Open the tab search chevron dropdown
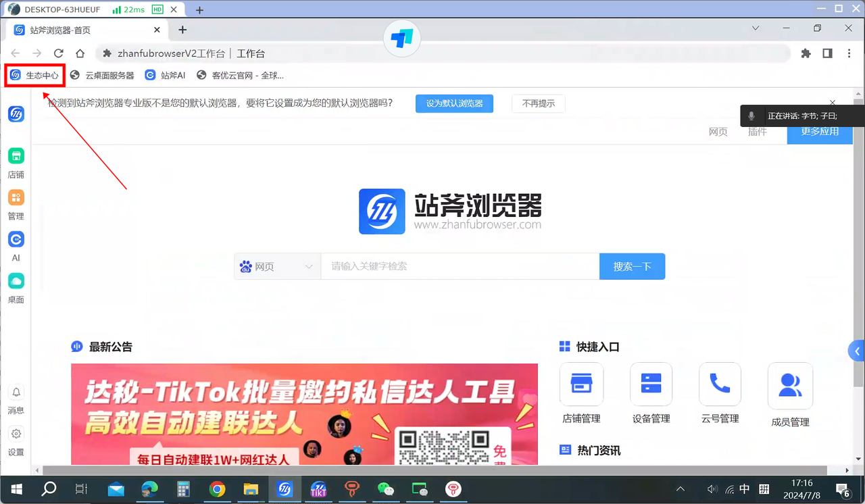 pyautogui.click(x=756, y=28)
